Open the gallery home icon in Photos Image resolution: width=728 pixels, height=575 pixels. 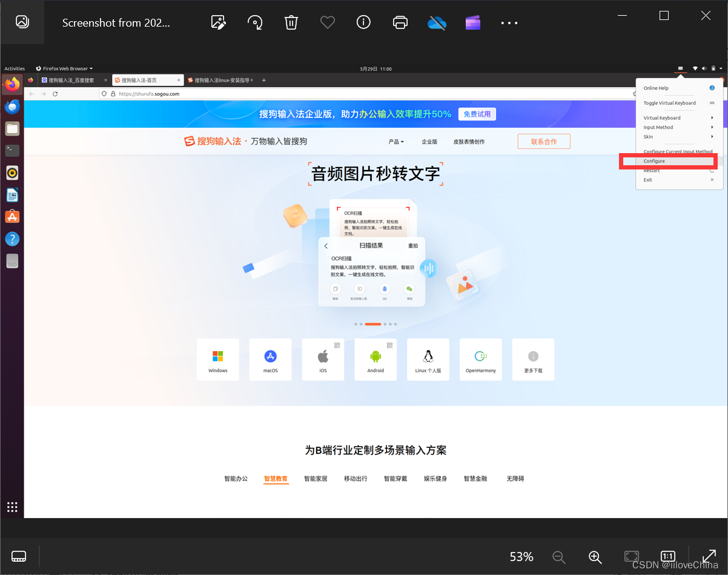click(22, 22)
